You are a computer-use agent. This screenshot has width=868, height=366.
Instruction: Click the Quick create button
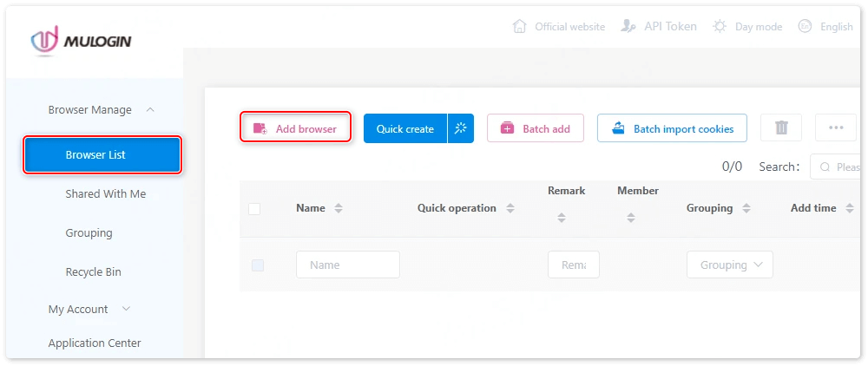405,128
